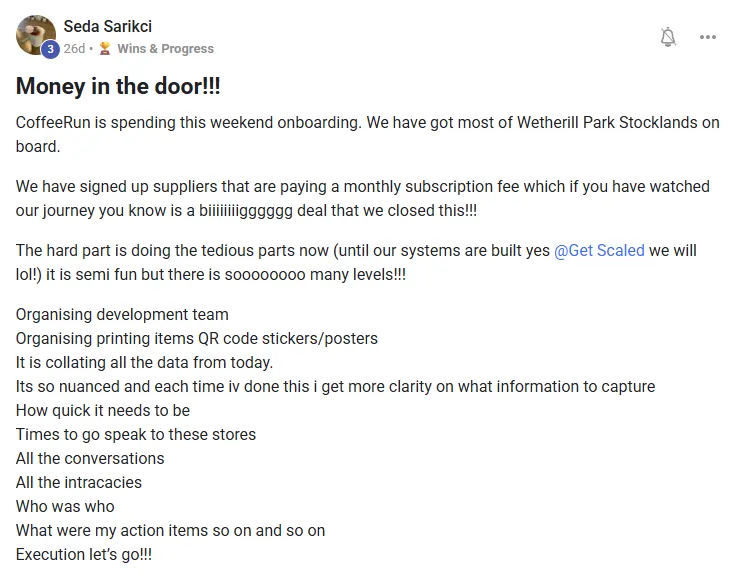The height and width of the screenshot is (578, 747).
Task: Click the 26d post timestamp
Action: tap(74, 48)
